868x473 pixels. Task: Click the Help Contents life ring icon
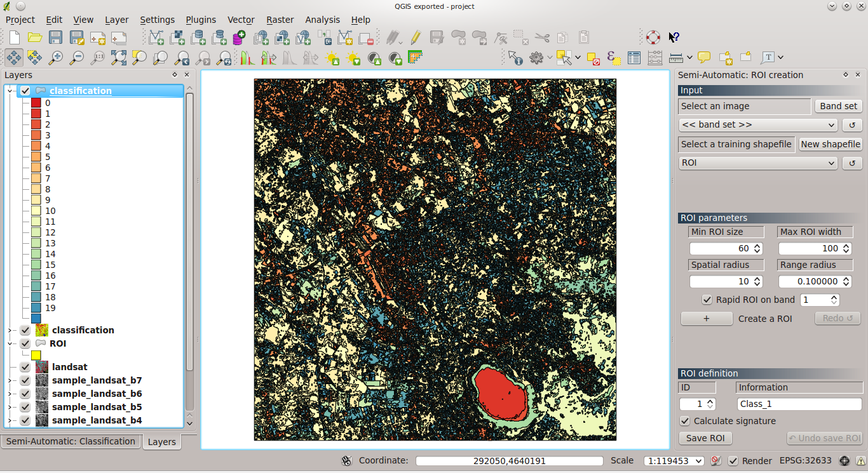tap(653, 37)
